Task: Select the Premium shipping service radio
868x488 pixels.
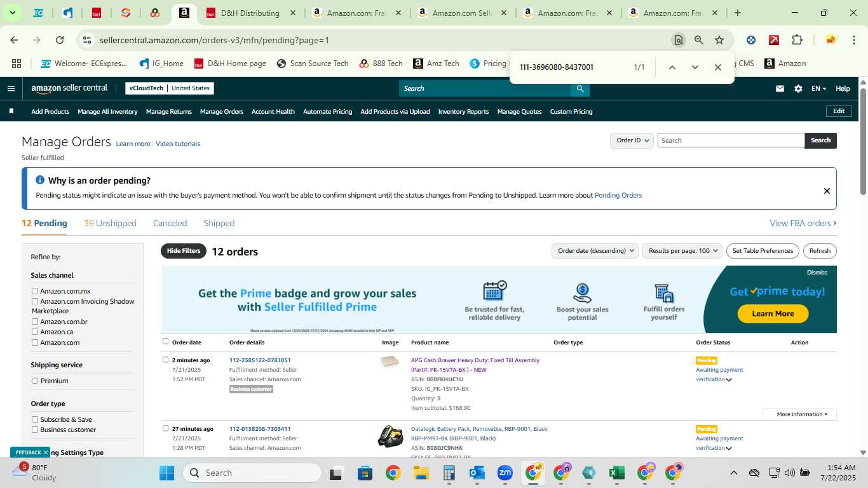Action: [35, 381]
